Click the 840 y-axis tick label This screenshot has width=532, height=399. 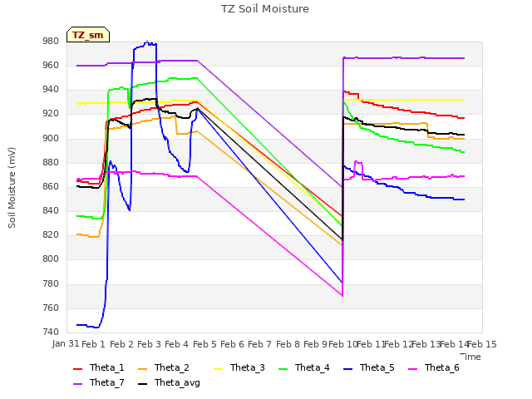(51, 211)
